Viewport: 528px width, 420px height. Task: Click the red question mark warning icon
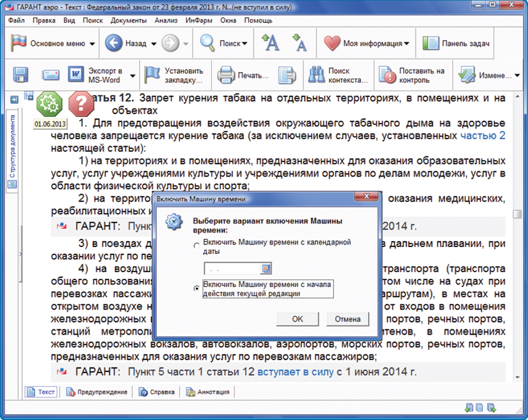coord(80,104)
